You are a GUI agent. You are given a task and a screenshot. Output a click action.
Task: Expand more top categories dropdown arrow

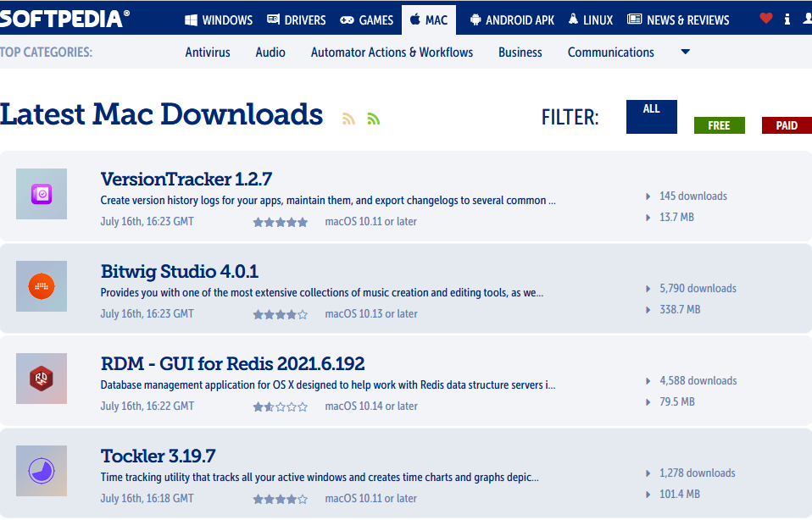(x=685, y=52)
